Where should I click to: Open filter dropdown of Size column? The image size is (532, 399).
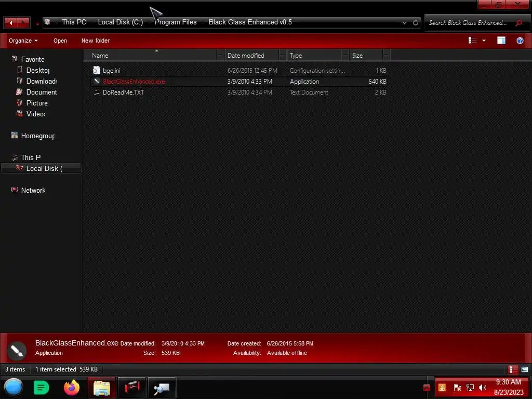coord(386,55)
